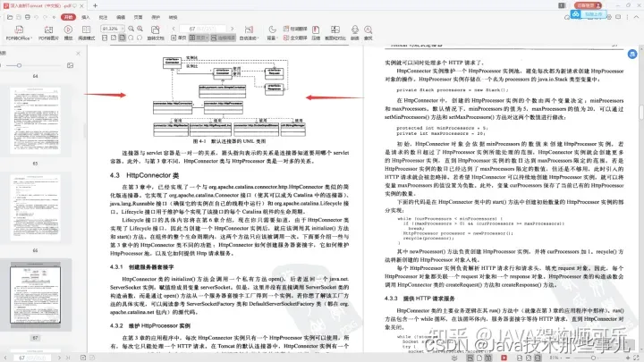Enable 单页 single page layout

pyautogui.click(x=178, y=38)
